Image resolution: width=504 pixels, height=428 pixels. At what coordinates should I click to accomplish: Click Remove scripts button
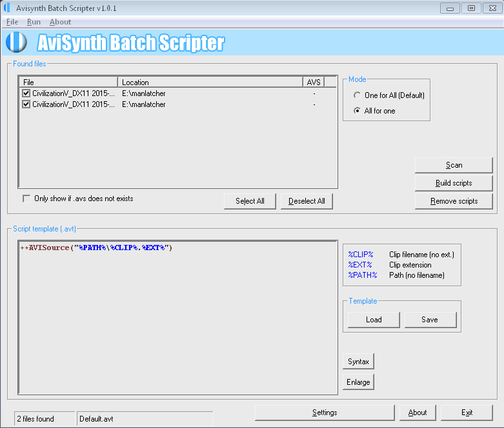click(454, 201)
